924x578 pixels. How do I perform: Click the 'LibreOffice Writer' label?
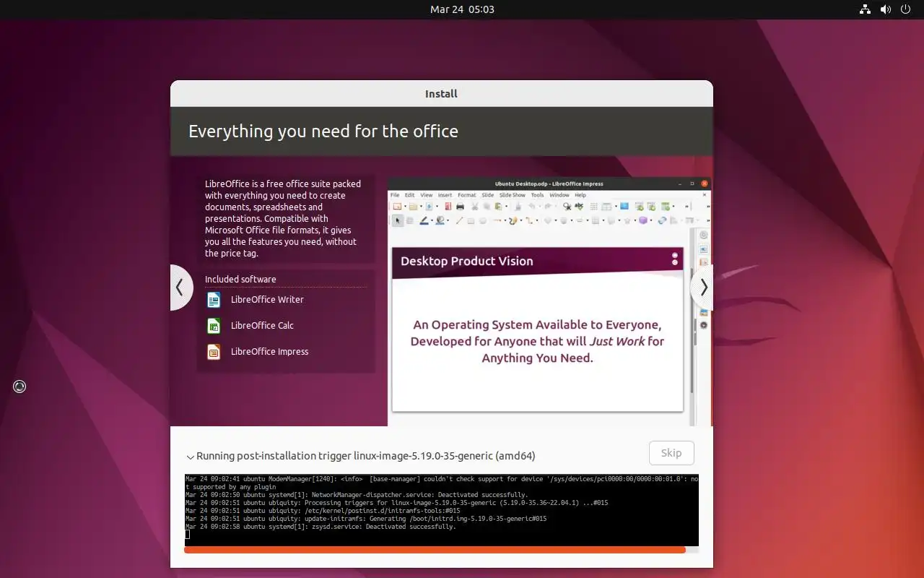(x=267, y=299)
